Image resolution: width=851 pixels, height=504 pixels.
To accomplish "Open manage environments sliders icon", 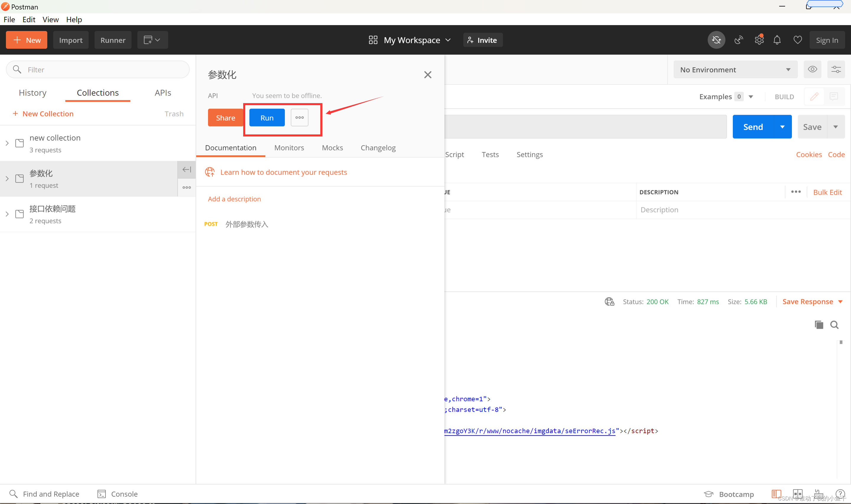I will [836, 70].
